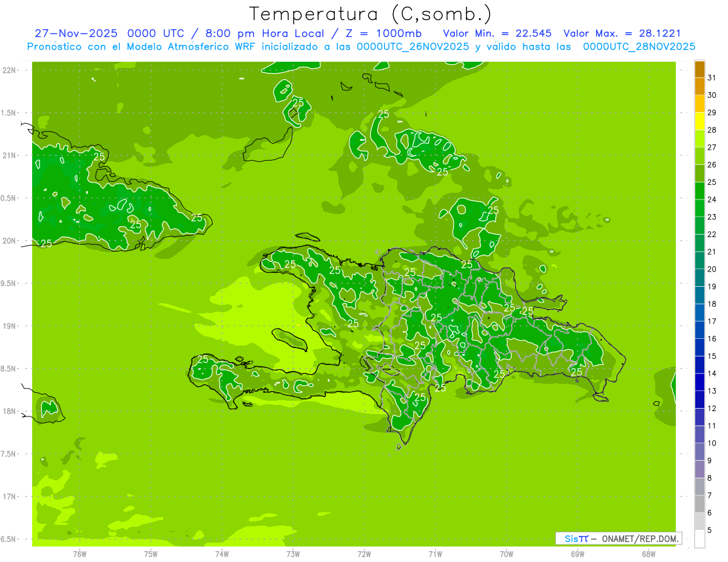Click the lime legend swatch between 27 and 28
The image size is (728, 562).
point(699,139)
